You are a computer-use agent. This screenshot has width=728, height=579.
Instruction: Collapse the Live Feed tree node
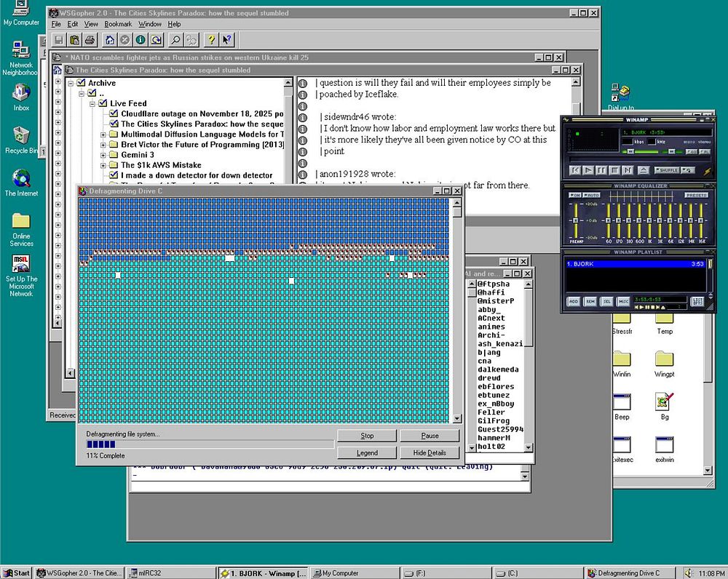click(92, 104)
